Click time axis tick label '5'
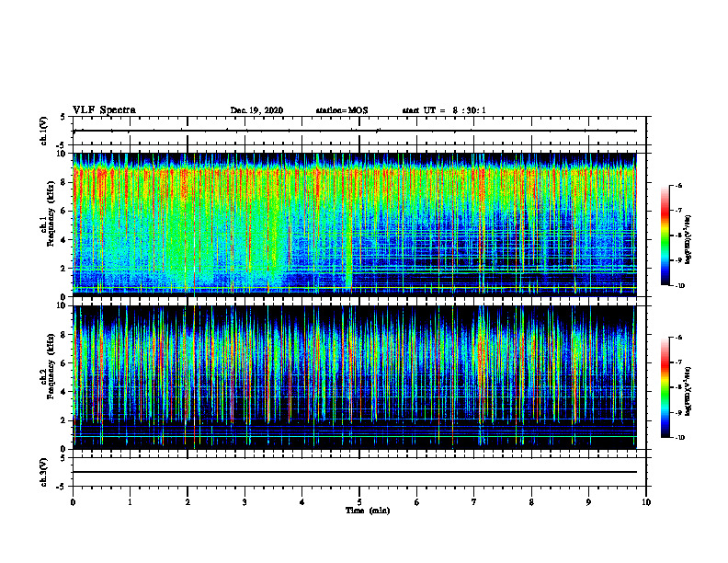The image size is (728, 563). [x=359, y=502]
